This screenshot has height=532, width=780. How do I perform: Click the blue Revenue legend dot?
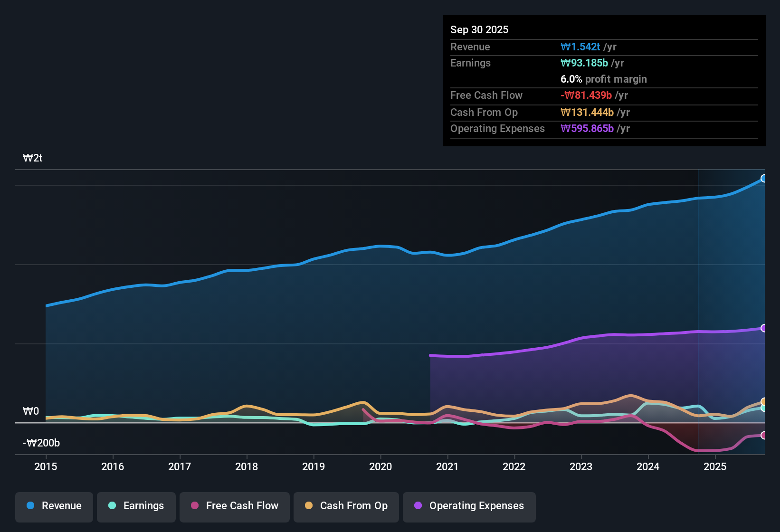[30, 506]
